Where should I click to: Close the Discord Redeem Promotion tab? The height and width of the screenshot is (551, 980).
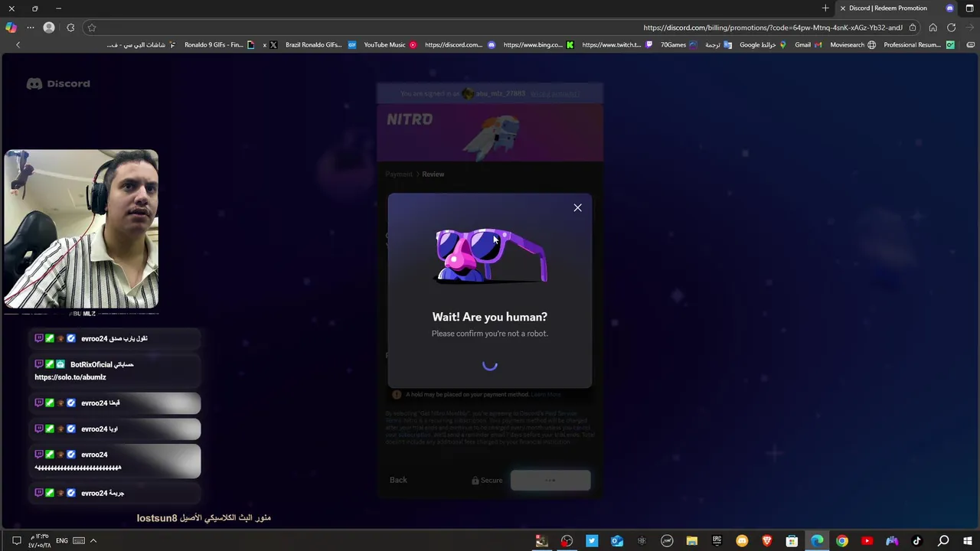tap(843, 8)
